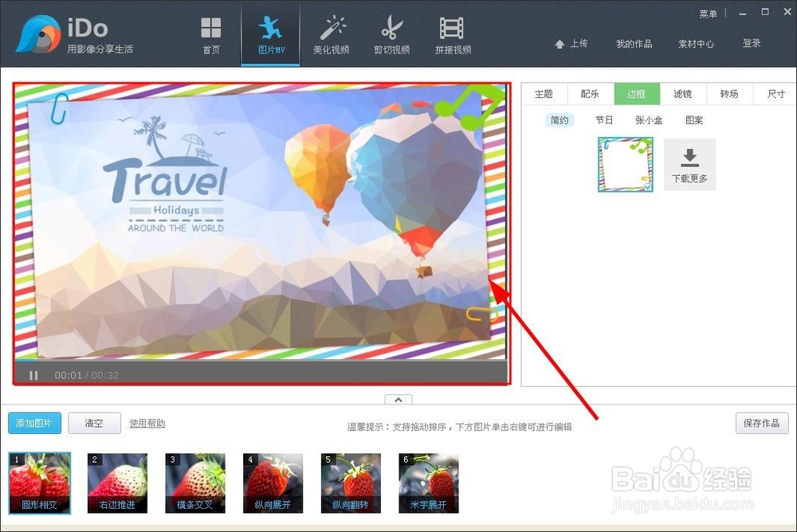Switch to the 边框 tab
The image size is (797, 532).
point(636,94)
